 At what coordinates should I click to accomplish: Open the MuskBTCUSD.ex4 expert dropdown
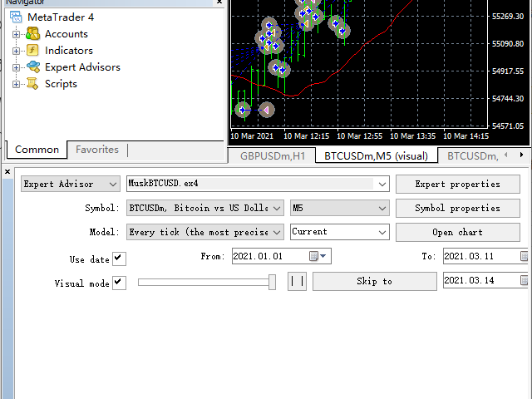(x=382, y=185)
